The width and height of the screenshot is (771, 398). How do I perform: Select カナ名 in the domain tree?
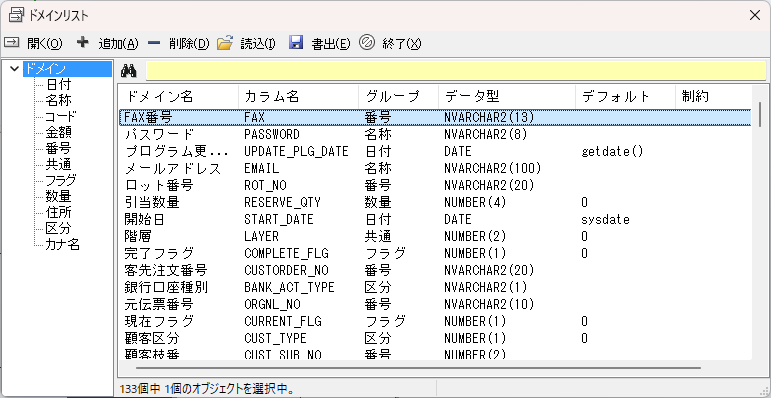(x=62, y=244)
